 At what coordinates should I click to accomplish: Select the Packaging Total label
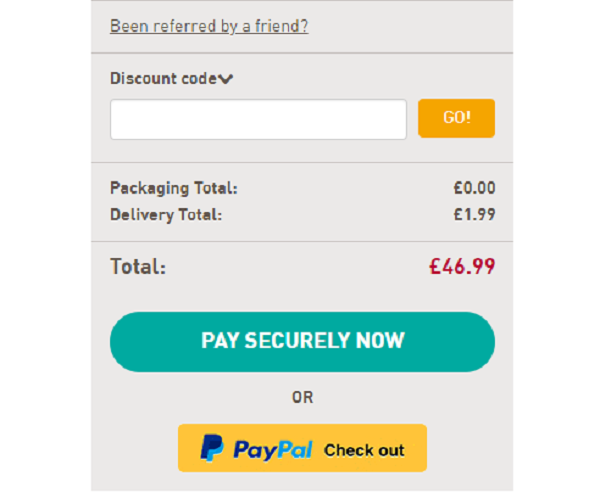(174, 188)
